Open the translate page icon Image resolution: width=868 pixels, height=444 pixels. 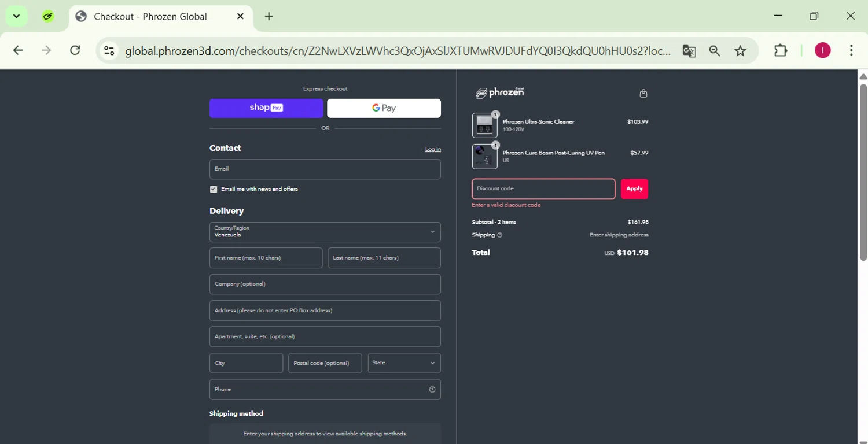(x=689, y=51)
